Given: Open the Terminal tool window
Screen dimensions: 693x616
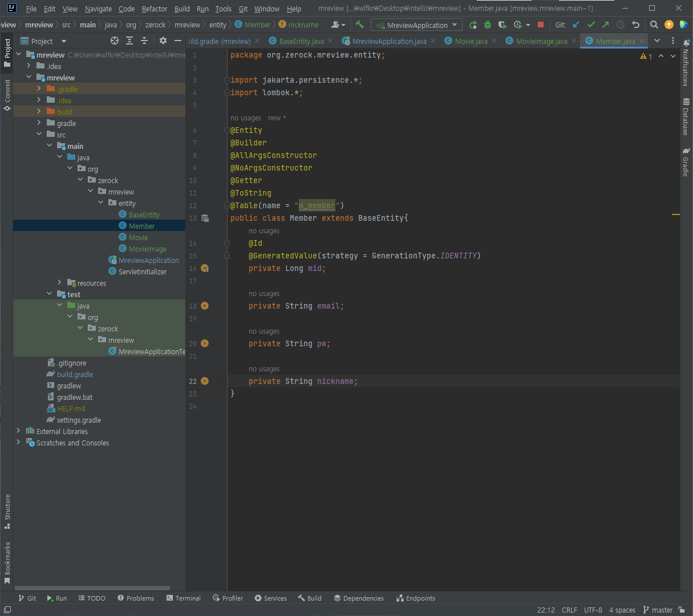Looking at the screenshot, I should tap(184, 598).
